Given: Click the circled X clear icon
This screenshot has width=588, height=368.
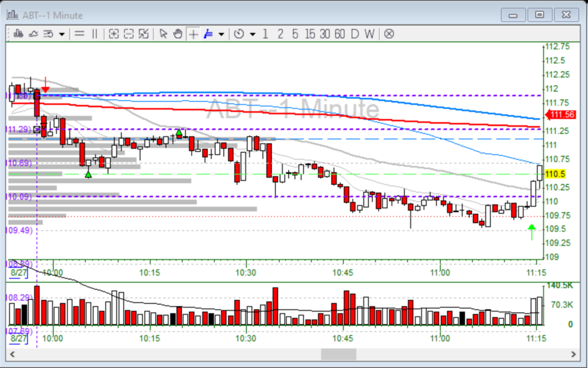Looking at the screenshot, I should click(x=389, y=34).
